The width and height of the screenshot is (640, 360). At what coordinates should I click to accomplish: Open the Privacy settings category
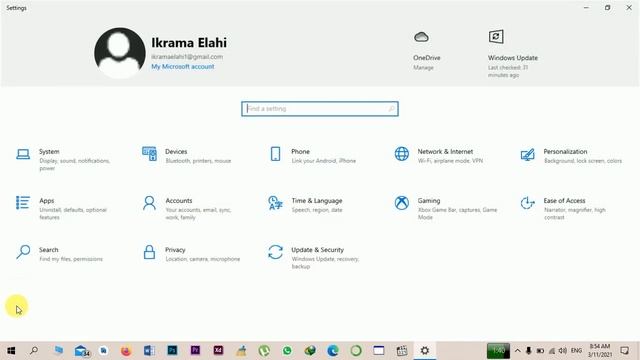coord(191,253)
